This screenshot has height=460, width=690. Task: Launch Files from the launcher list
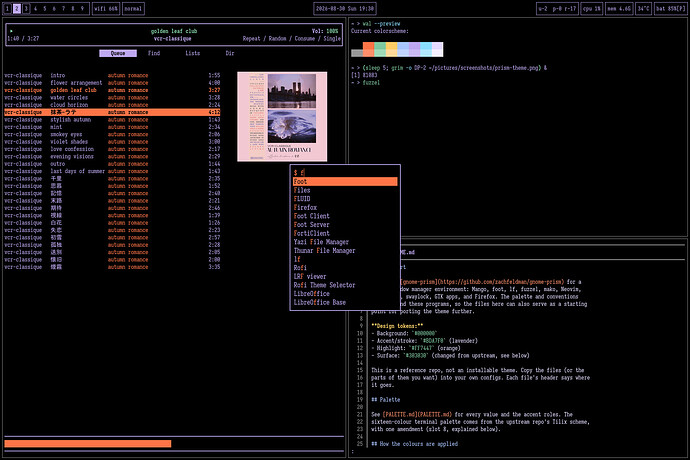point(345,190)
